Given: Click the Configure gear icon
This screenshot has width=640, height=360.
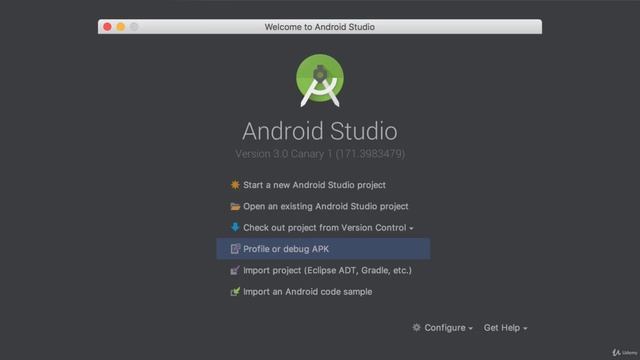Looking at the screenshot, I should [416, 327].
